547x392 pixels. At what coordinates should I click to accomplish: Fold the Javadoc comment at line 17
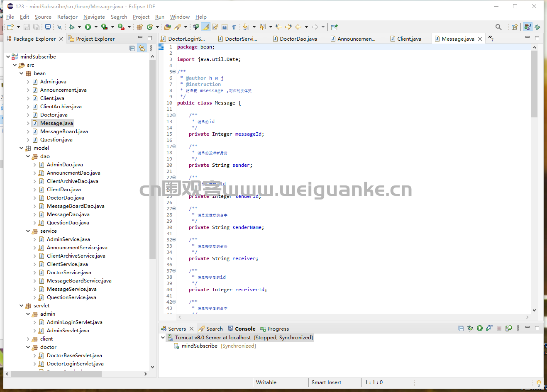tap(174, 146)
